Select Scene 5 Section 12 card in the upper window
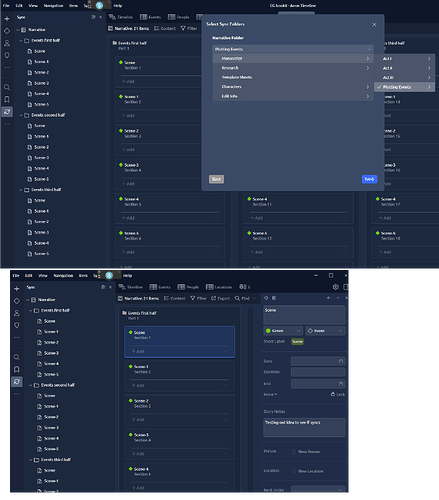The height and width of the screenshot is (500, 439). (x=298, y=243)
